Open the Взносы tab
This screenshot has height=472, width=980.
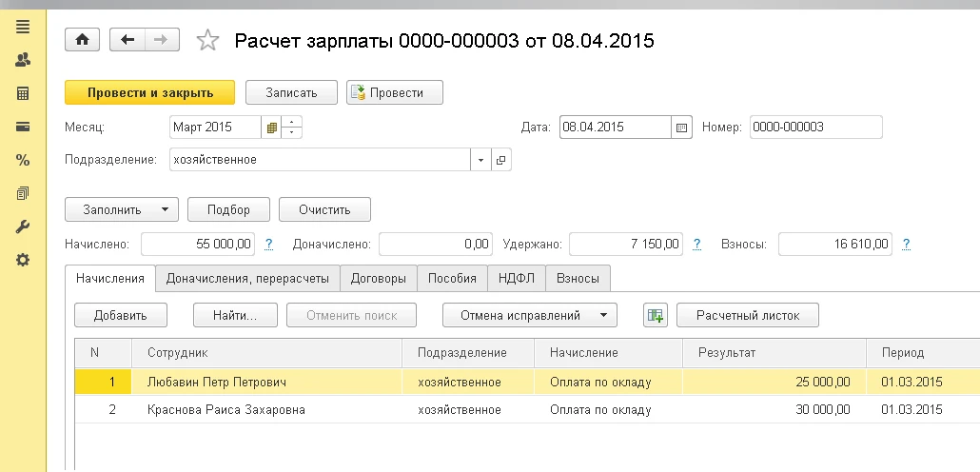pos(578,279)
